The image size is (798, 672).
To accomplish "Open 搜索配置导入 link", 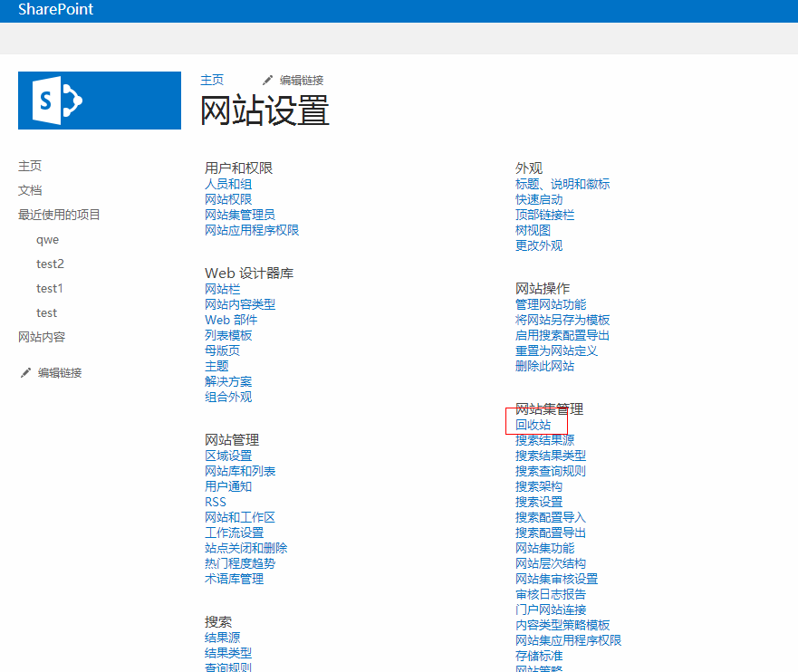I will tap(551, 517).
